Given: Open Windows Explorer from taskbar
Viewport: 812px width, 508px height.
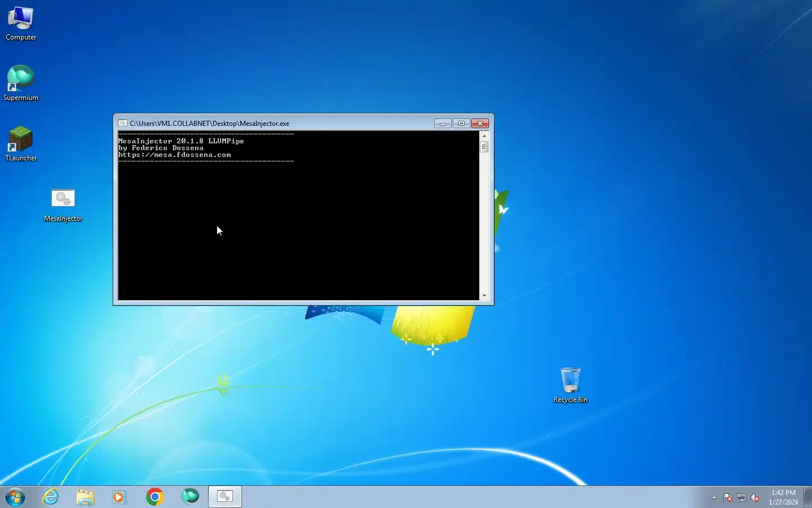Looking at the screenshot, I should 85,497.
